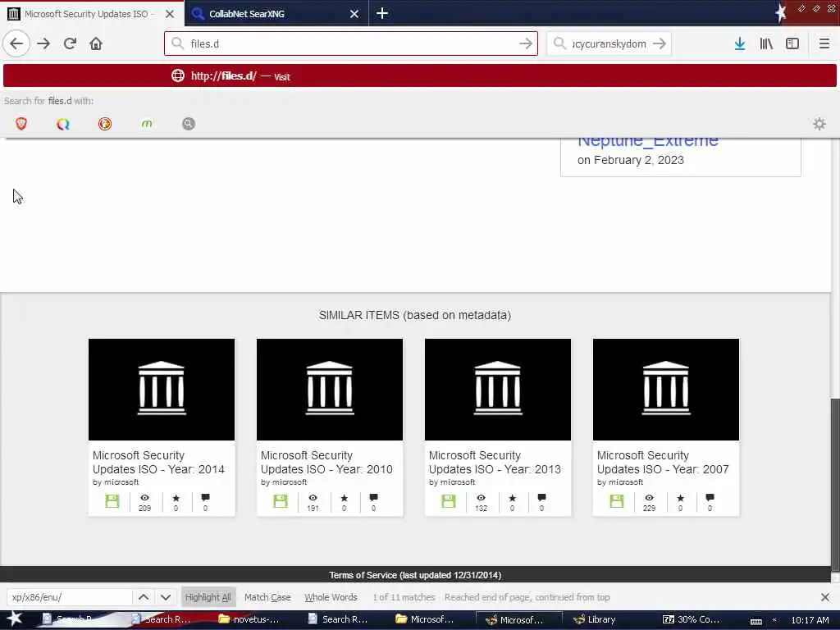
Task: Open the browser home page
Action: tap(96, 43)
